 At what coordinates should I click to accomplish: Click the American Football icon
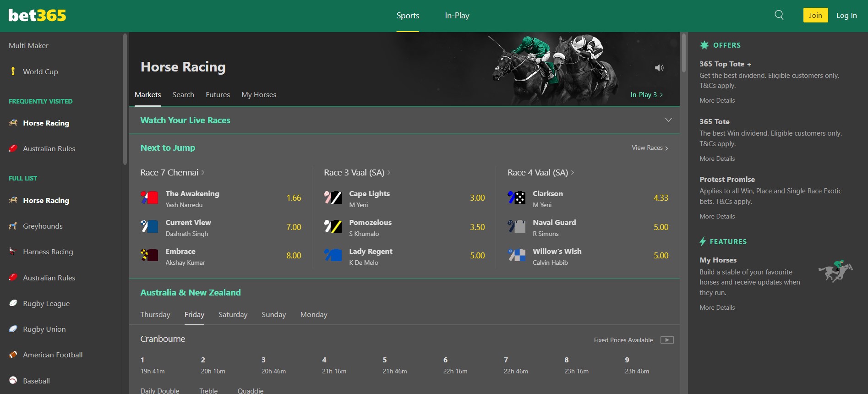point(13,355)
